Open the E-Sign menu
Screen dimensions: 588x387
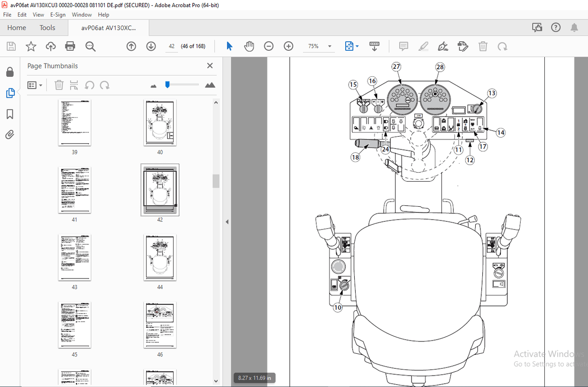(x=58, y=15)
